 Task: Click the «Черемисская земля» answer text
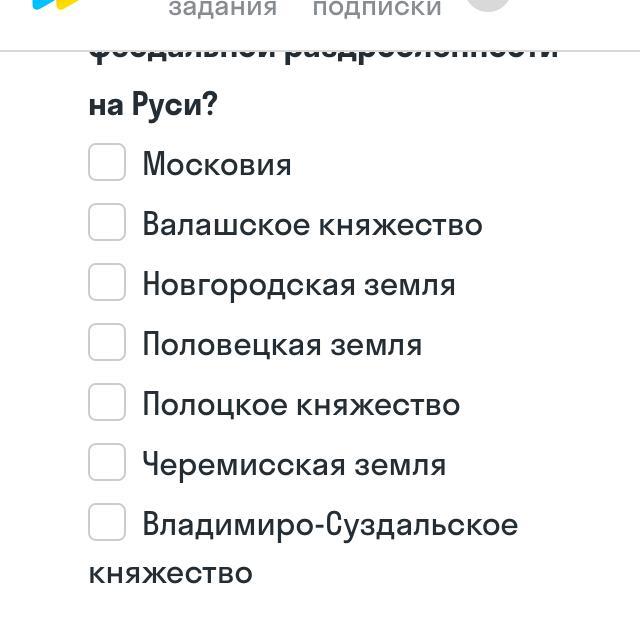pyautogui.click(x=294, y=464)
